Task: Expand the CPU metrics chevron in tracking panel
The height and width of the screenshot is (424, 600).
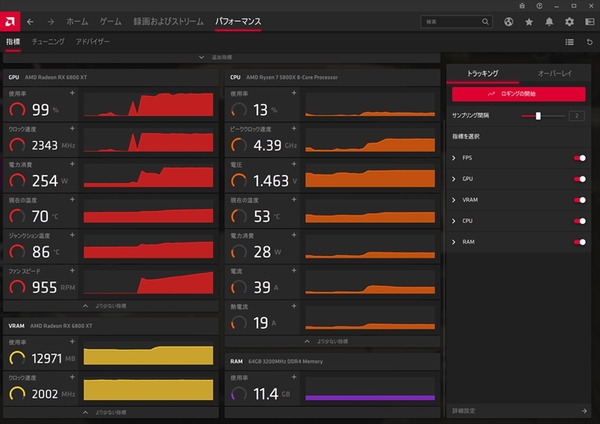Action: (454, 221)
